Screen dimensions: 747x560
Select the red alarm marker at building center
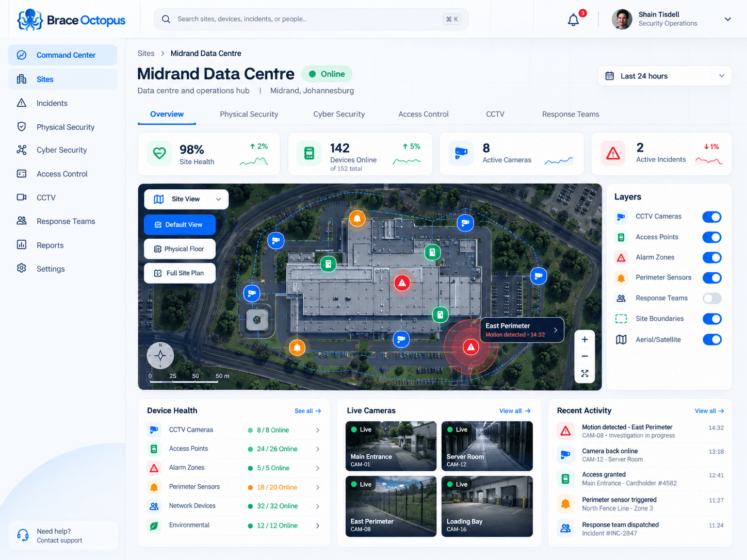coord(402,283)
